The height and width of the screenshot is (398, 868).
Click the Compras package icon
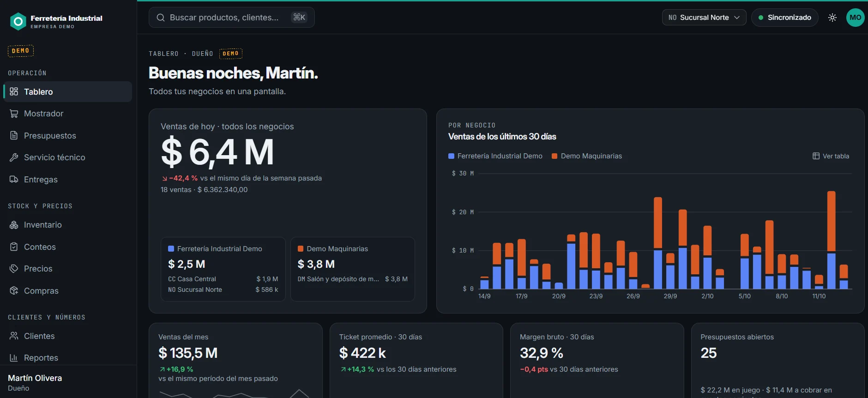click(14, 290)
